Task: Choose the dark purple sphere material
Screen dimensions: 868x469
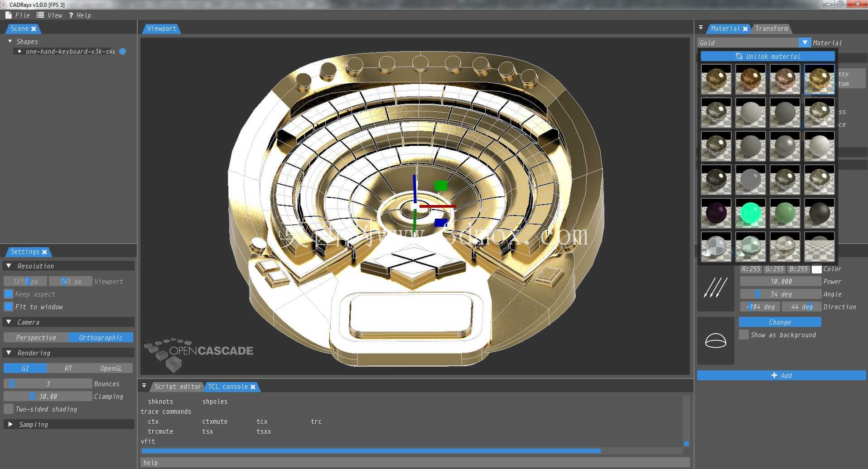Action: [716, 213]
